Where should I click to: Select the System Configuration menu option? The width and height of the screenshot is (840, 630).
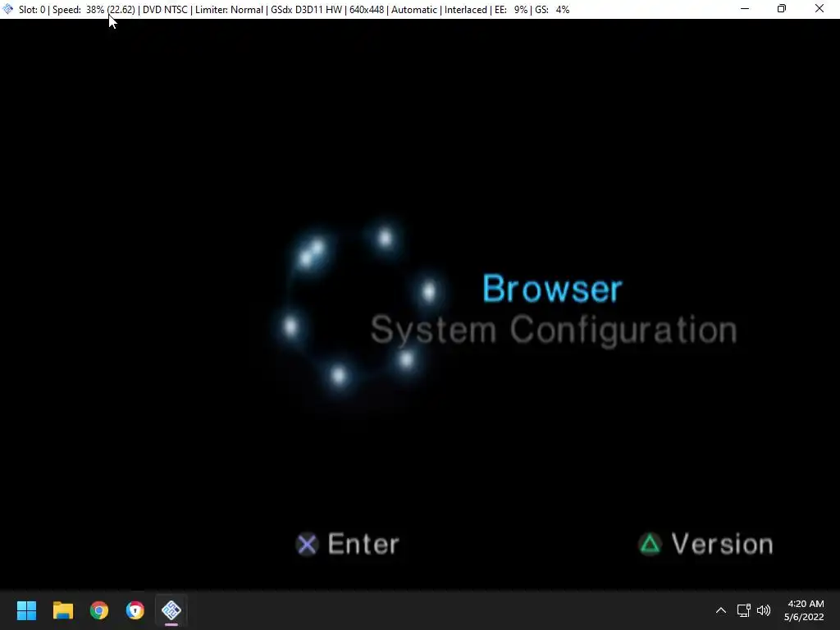pos(554,330)
